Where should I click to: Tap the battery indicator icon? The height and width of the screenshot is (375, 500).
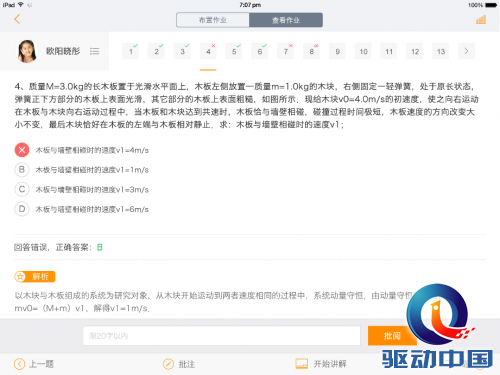pyautogui.click(x=491, y=5)
